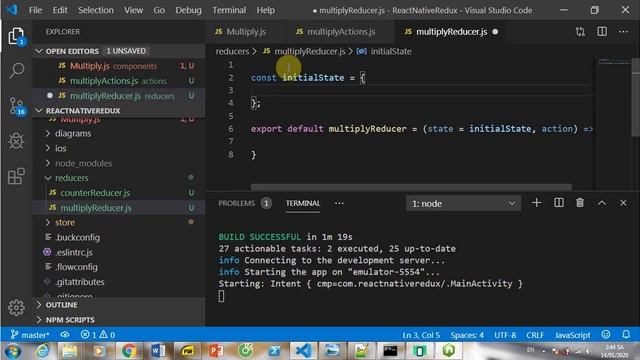Viewport: 640px width, 360px height.
Task: Change line endings via 'CRLF'
Action: (x=535, y=335)
